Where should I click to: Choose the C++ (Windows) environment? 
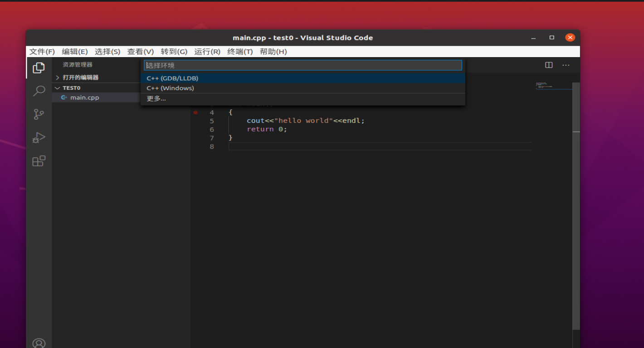(x=303, y=88)
